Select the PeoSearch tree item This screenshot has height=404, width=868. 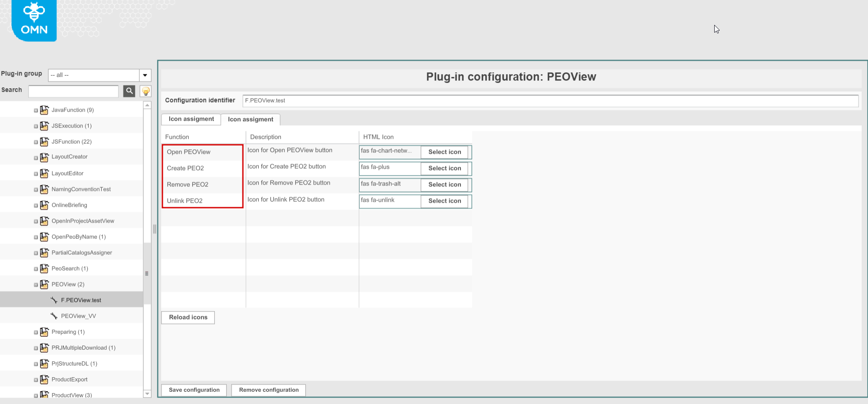click(x=70, y=268)
